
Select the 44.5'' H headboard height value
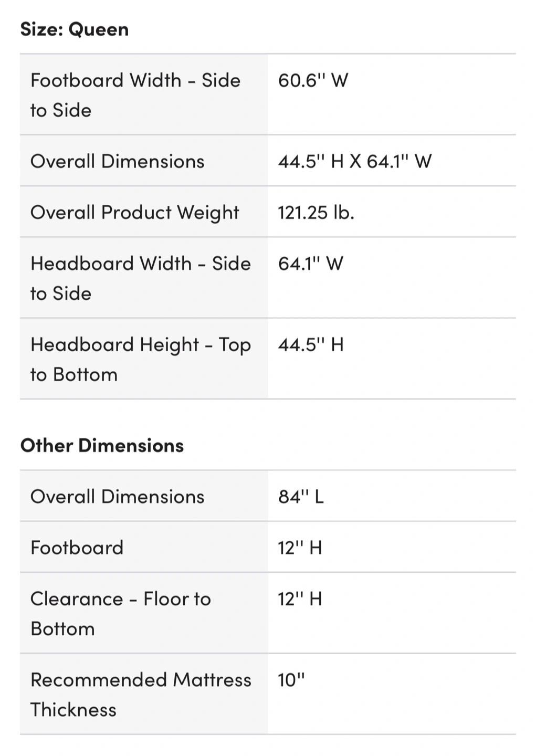(x=311, y=344)
